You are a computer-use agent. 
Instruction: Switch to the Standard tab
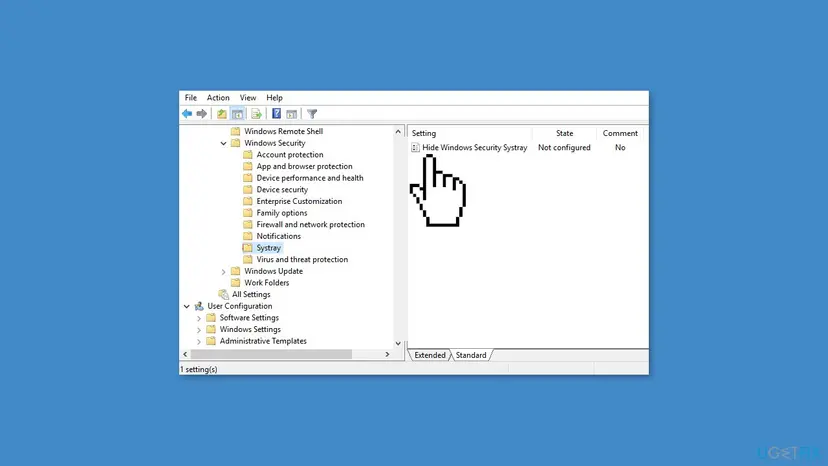point(471,355)
